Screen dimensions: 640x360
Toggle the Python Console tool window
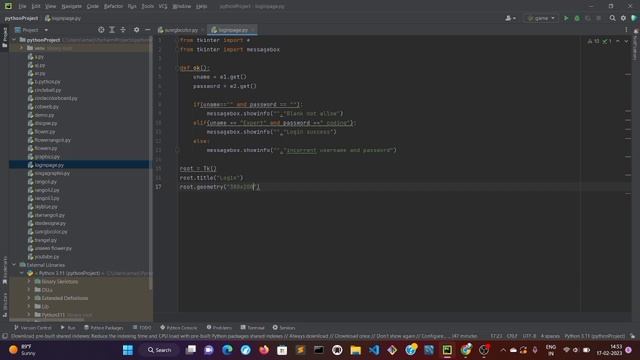[179, 327]
